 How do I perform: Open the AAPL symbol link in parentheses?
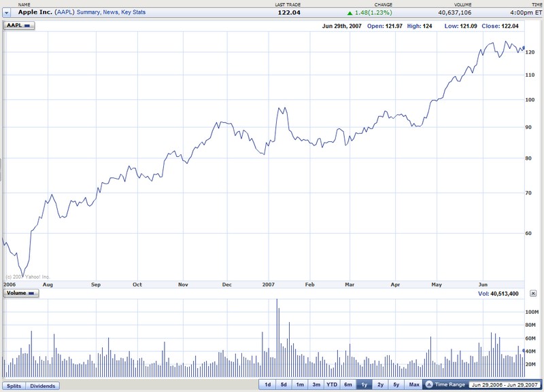tap(65, 12)
